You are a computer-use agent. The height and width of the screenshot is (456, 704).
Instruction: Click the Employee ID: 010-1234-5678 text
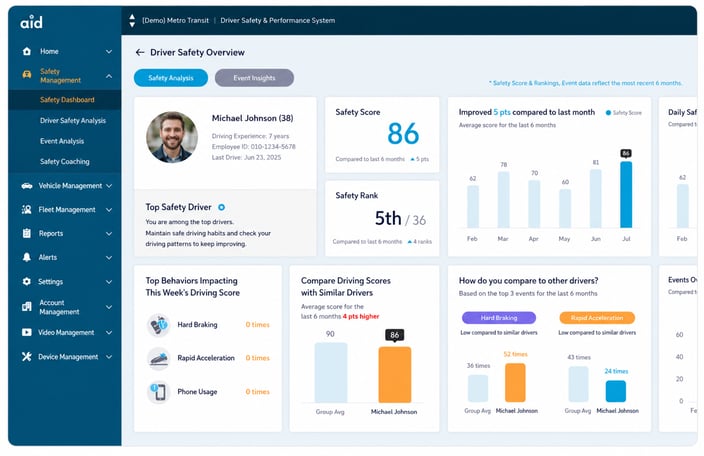[253, 147]
